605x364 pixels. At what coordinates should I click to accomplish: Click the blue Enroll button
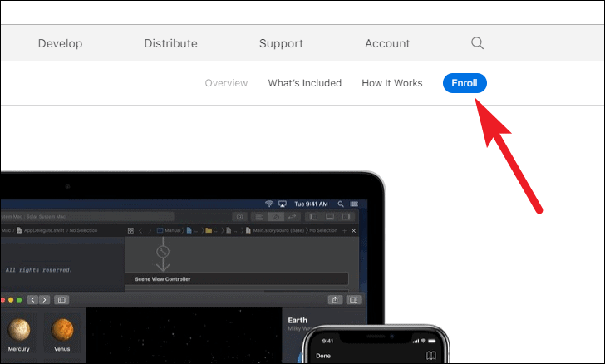pyautogui.click(x=465, y=83)
